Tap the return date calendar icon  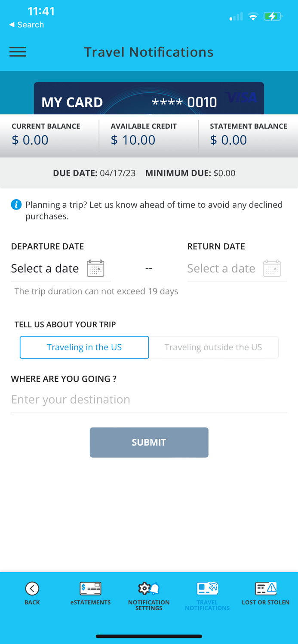tap(272, 268)
